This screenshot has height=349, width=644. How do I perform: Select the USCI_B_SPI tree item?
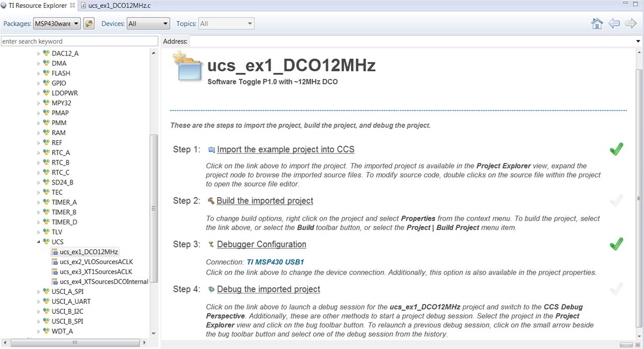(x=67, y=322)
